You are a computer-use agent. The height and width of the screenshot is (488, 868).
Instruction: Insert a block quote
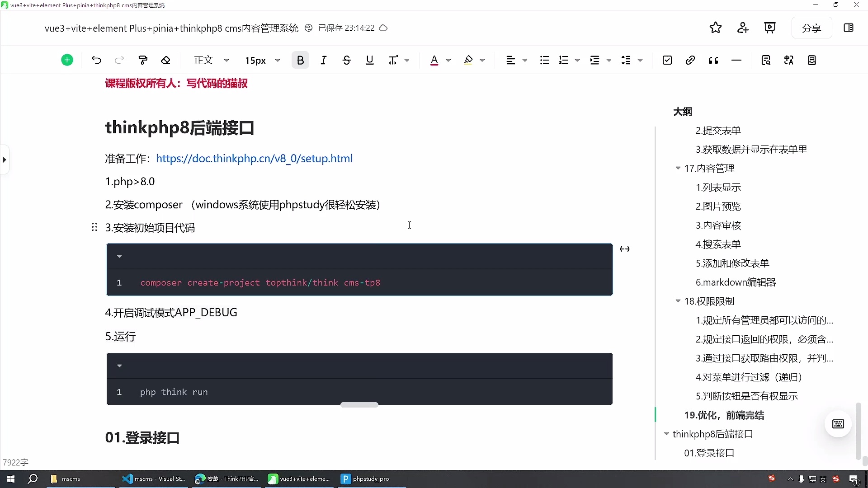click(713, 60)
